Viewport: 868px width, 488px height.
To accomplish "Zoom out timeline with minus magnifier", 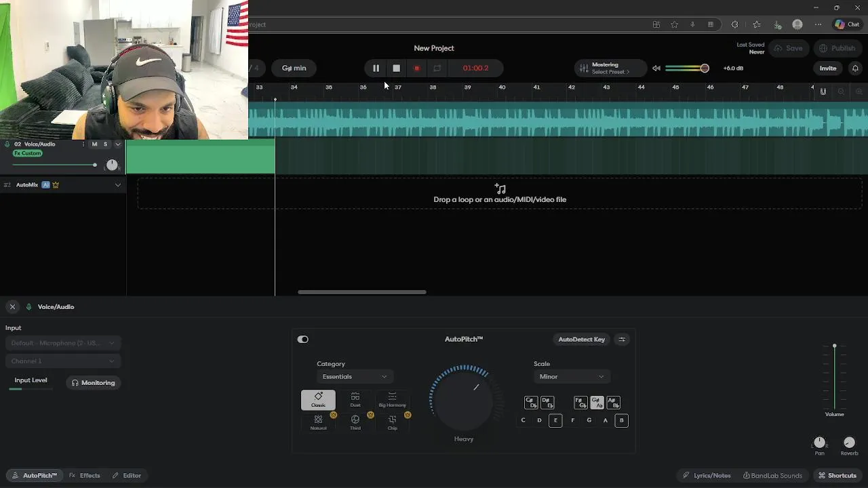I will 841,91.
